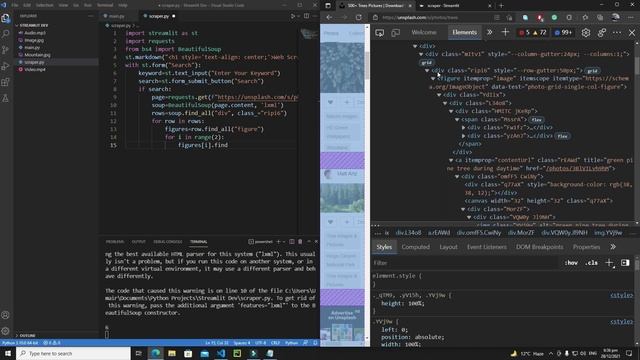Switch to the Layout tab in DevTools
The width and height of the screenshot is (640, 360).
click(449, 247)
